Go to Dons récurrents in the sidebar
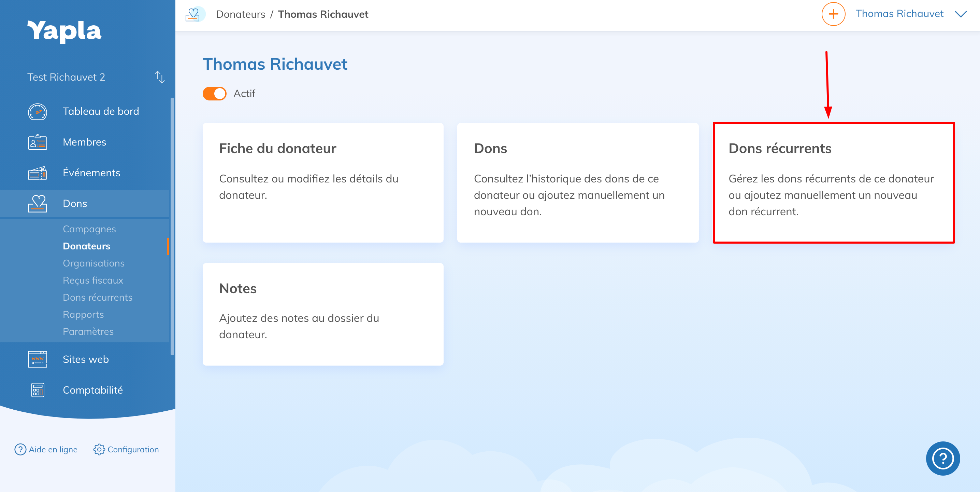 [98, 297]
